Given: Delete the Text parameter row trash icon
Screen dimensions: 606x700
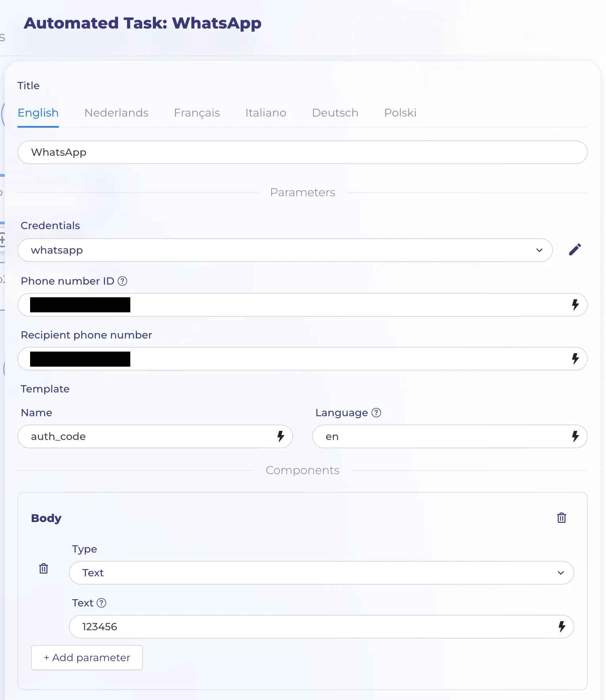Looking at the screenshot, I should 44,568.
